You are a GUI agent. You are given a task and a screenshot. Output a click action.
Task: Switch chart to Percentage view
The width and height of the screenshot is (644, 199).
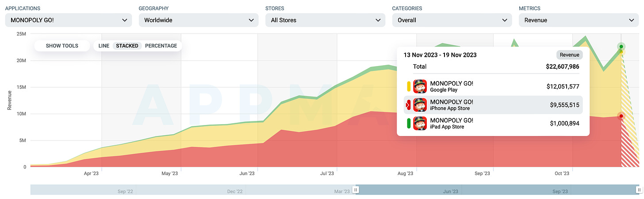tap(161, 46)
